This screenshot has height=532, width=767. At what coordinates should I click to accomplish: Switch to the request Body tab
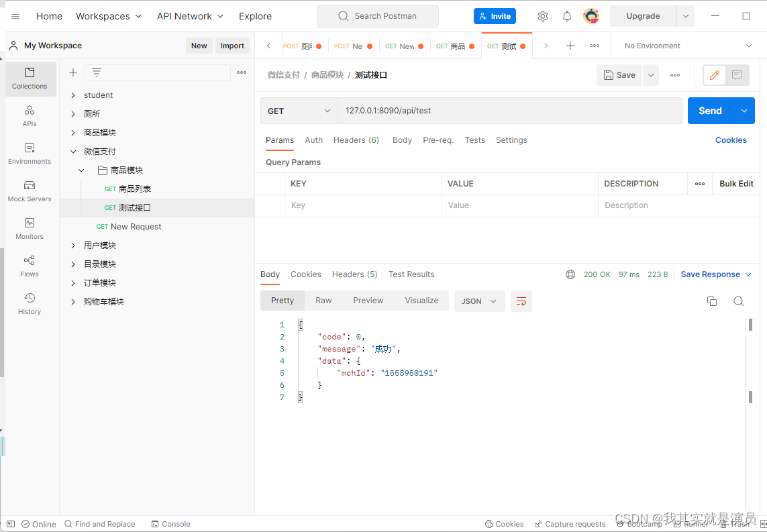(402, 140)
